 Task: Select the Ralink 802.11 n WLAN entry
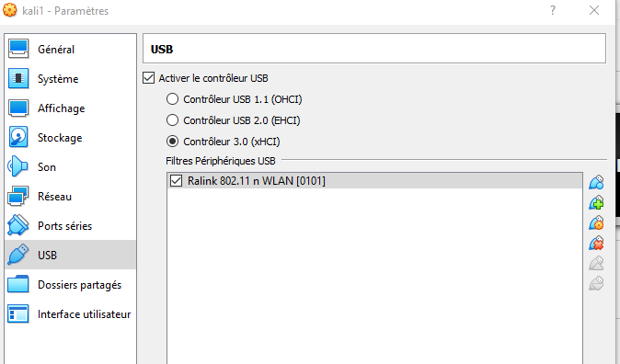click(x=374, y=181)
